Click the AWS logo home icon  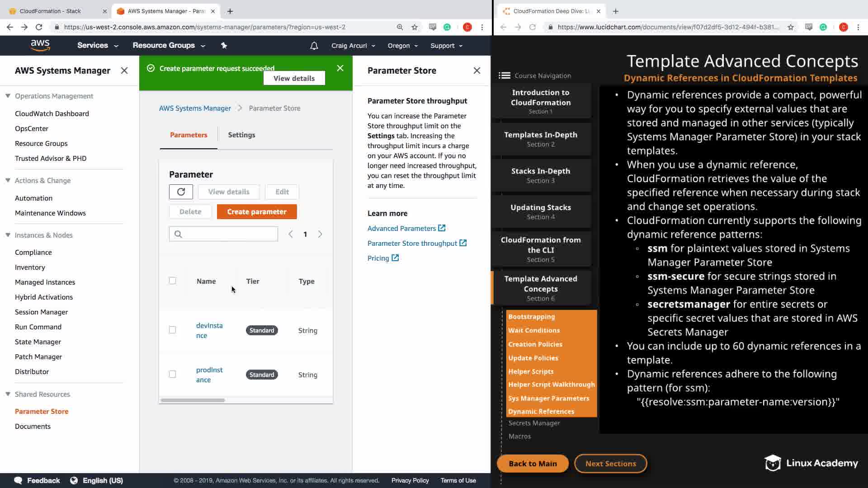(40, 45)
